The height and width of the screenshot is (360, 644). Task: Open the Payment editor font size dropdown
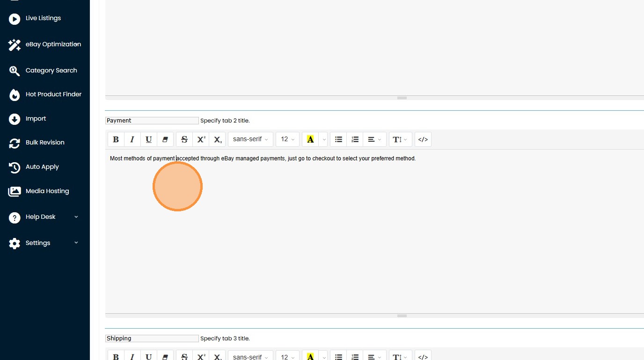tap(287, 139)
